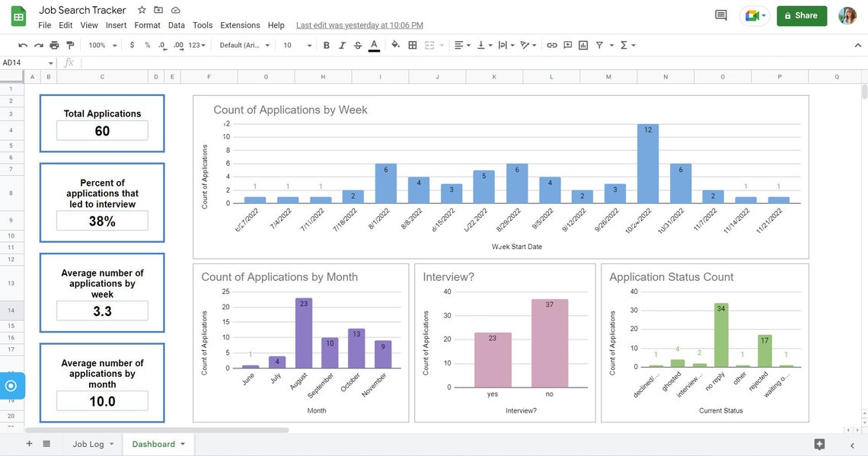The height and width of the screenshot is (456, 868).
Task: Expand the horizontal alignment dropdown
Action: 466,45
